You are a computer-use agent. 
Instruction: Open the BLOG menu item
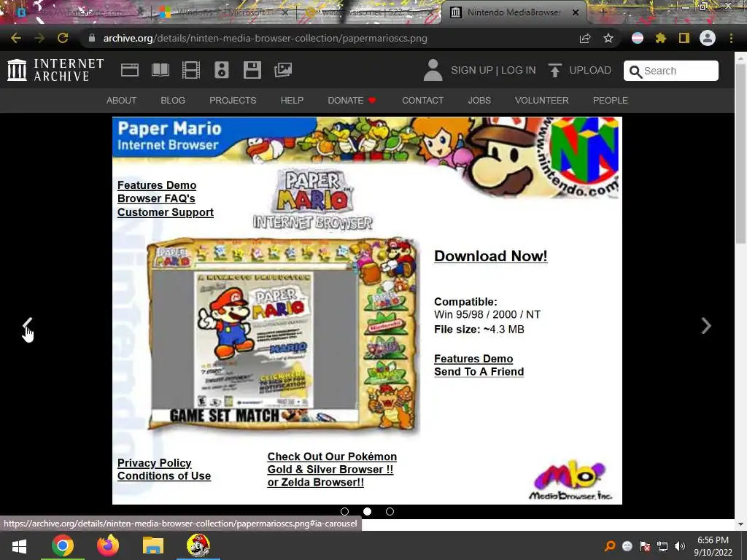click(x=173, y=101)
